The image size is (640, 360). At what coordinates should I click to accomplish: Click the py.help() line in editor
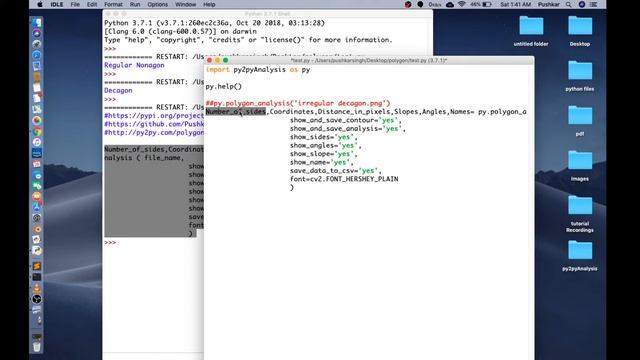[x=224, y=87]
